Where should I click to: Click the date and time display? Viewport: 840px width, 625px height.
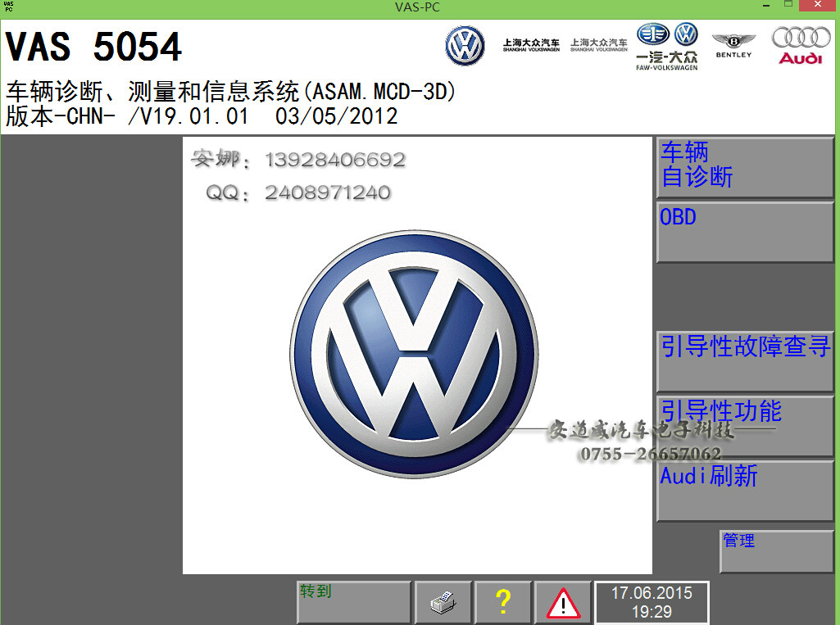(652, 603)
